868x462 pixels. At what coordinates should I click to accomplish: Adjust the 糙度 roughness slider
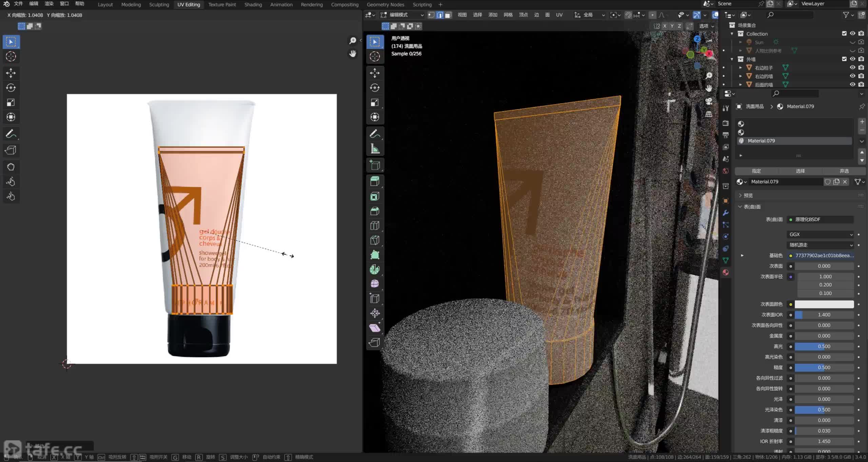[824, 367]
